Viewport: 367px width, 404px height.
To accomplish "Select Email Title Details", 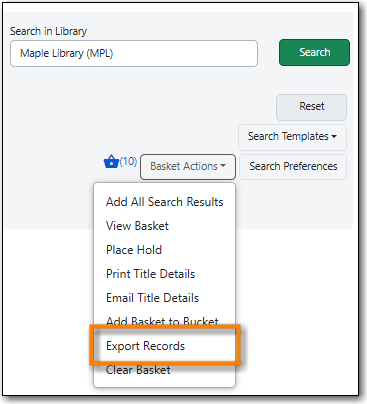I will pos(165,298).
